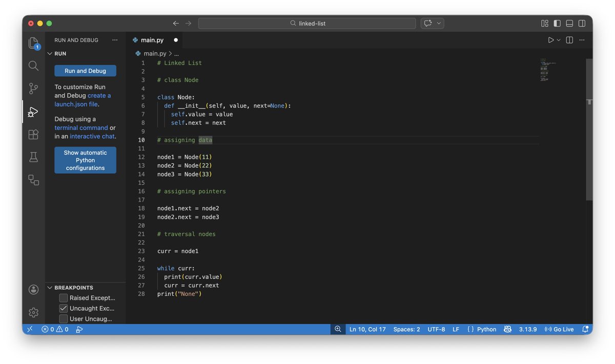This screenshot has height=364, width=615.
Task: Toggle the Primary Side Bar layout icon
Action: 557,24
